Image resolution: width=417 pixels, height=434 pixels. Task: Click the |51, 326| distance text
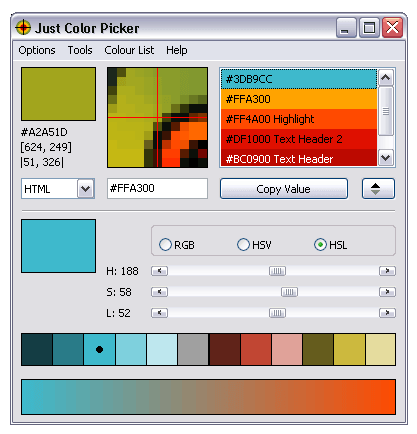point(42,162)
